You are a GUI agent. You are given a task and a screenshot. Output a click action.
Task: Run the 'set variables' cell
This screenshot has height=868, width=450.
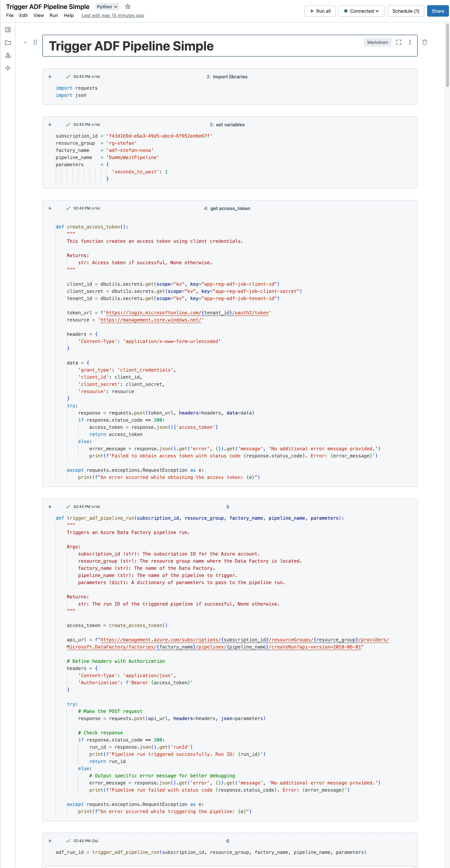coord(50,124)
